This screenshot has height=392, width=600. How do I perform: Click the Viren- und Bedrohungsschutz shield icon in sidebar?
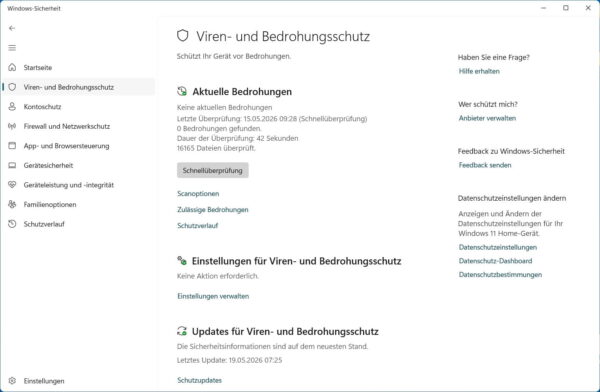(12, 87)
